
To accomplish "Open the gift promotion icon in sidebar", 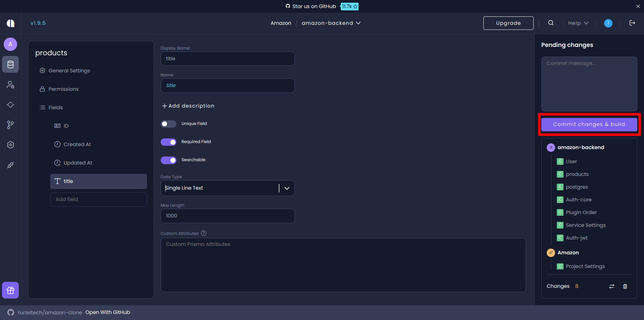I will [10, 290].
